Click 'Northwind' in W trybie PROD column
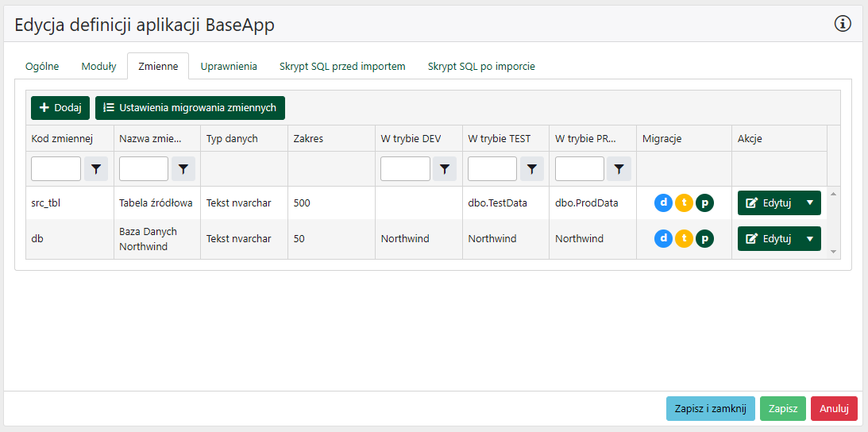Image resolution: width=868 pixels, height=432 pixels. click(593, 239)
